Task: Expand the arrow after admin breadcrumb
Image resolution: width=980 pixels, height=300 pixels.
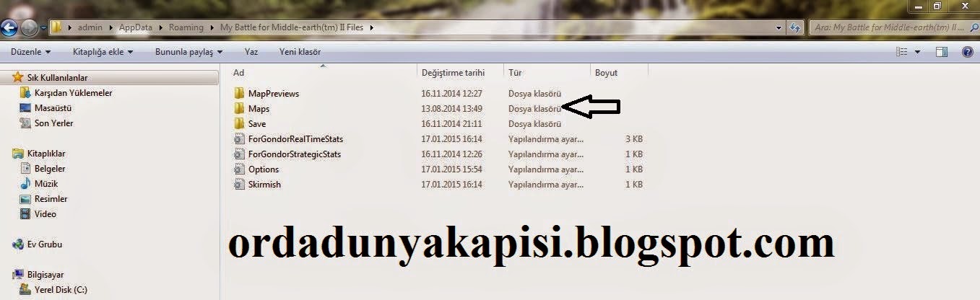Action: coord(110,28)
